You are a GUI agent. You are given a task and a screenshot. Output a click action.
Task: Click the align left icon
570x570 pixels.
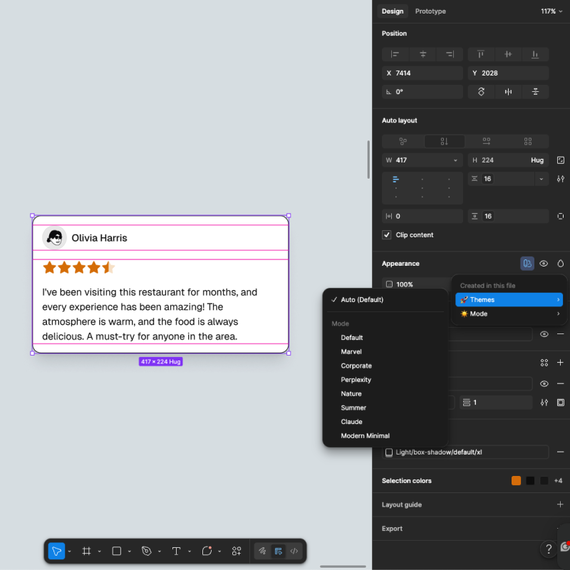pos(395,54)
